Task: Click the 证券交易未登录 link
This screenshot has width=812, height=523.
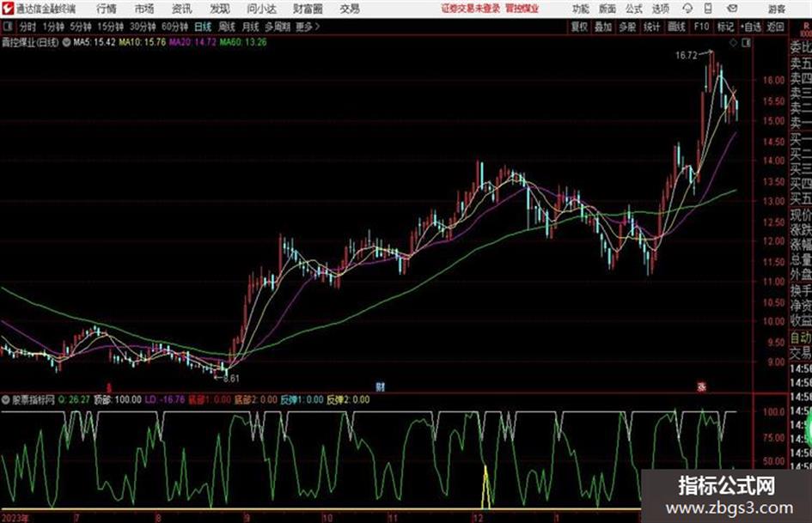Action: (471, 9)
